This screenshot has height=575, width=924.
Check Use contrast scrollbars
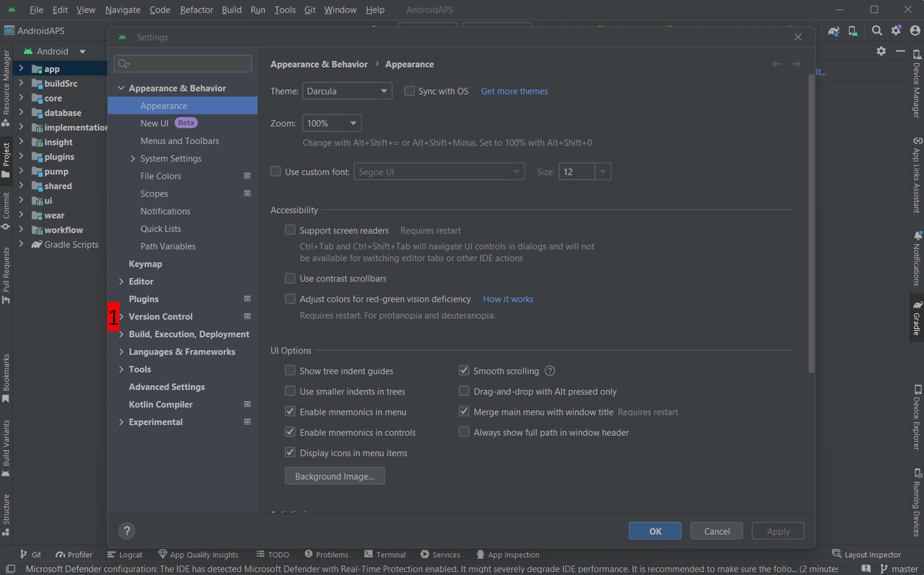[x=290, y=278]
